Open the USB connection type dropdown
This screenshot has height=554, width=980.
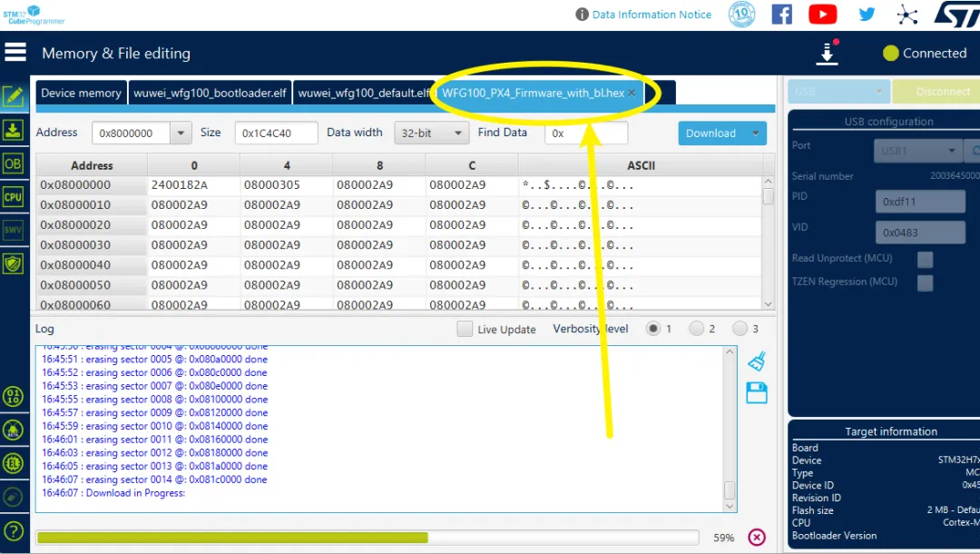coord(838,92)
